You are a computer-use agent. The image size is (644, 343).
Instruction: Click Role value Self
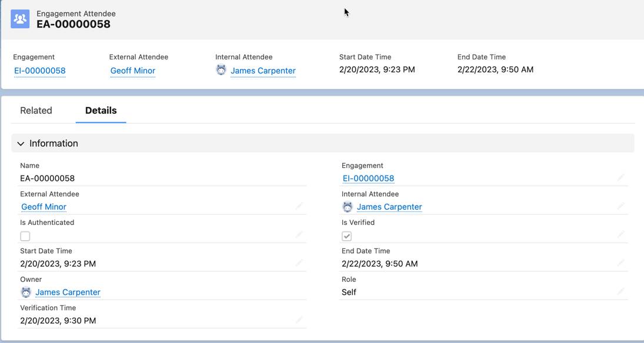[x=349, y=292]
